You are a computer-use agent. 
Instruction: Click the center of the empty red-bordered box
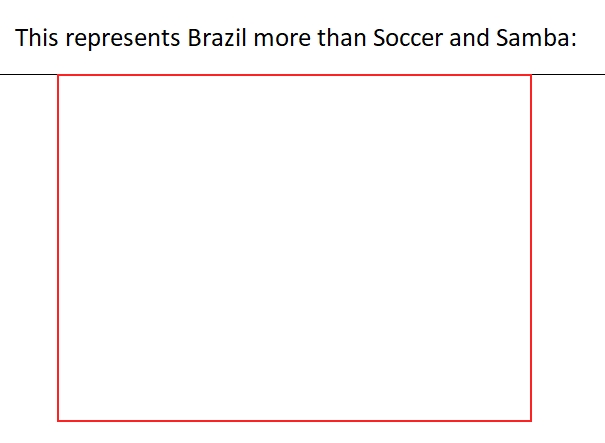[294, 248]
